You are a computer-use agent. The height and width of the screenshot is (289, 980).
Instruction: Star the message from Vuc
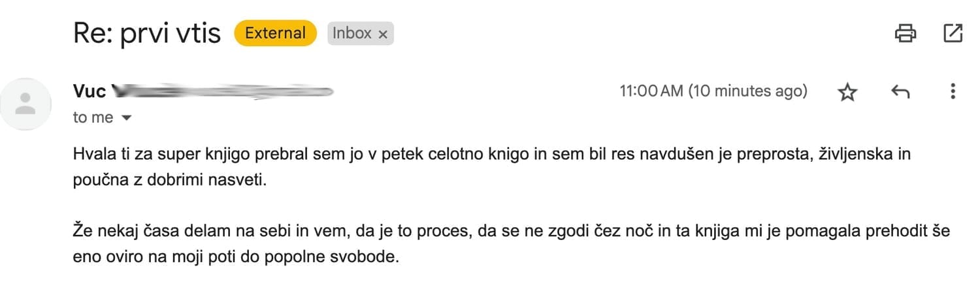point(847,93)
